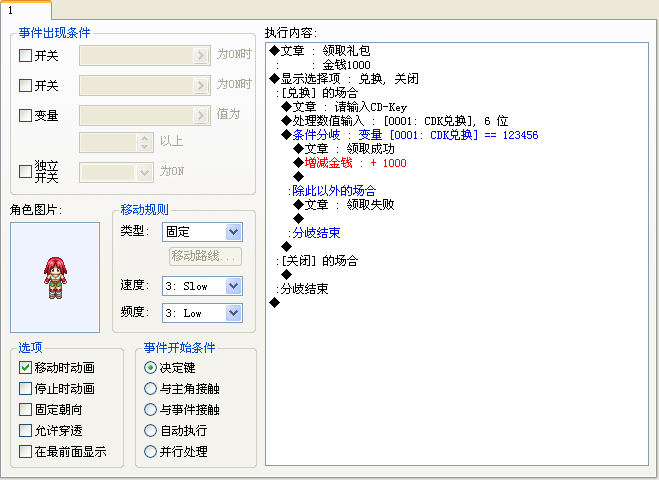Click the red-haired character sprite thumbnail
Screen dimensions: 659x480
tap(55, 278)
